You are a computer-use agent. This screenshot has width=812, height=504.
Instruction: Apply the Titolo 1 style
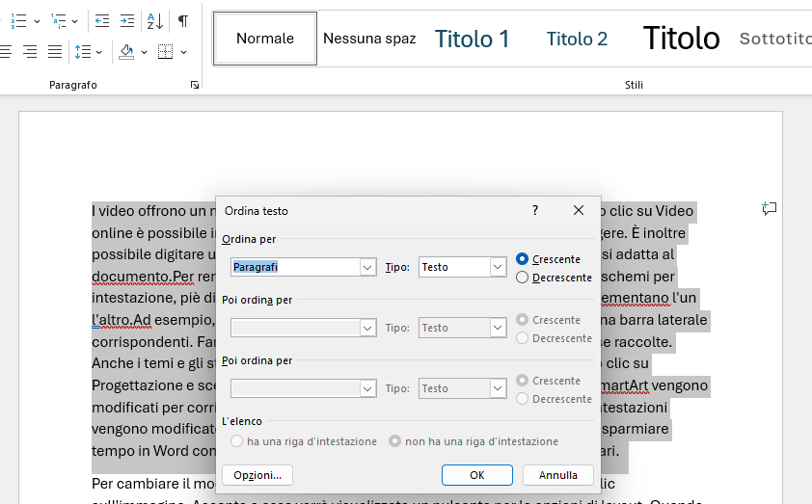(472, 39)
